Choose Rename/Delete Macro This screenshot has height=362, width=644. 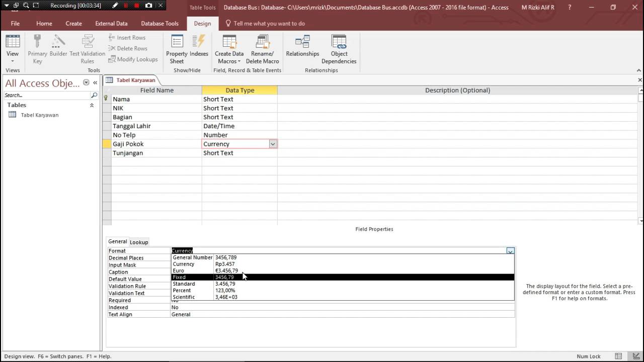click(262, 49)
